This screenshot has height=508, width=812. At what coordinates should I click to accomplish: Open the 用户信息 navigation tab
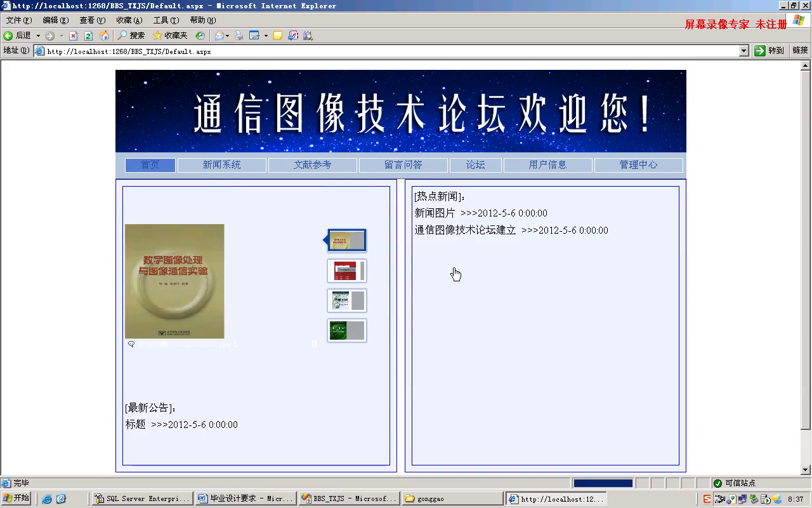pyautogui.click(x=547, y=165)
